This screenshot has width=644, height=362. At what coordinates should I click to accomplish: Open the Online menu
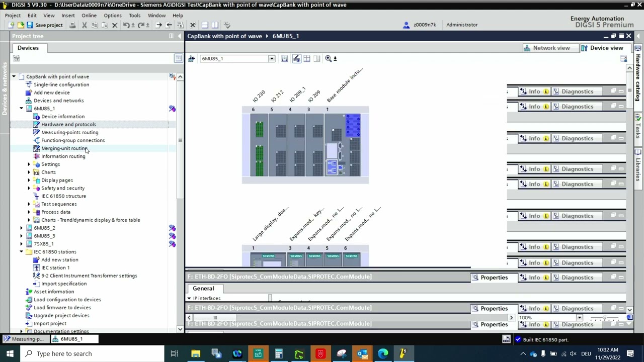[89, 16]
